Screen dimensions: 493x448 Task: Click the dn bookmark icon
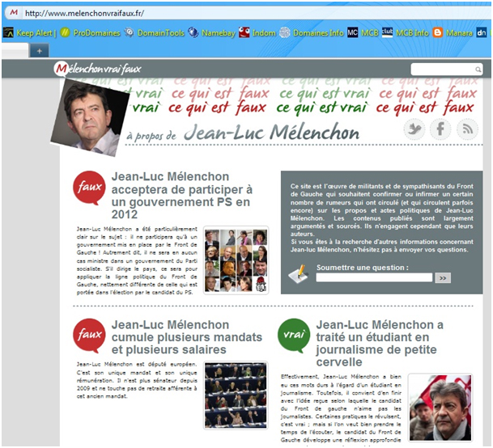481,32
